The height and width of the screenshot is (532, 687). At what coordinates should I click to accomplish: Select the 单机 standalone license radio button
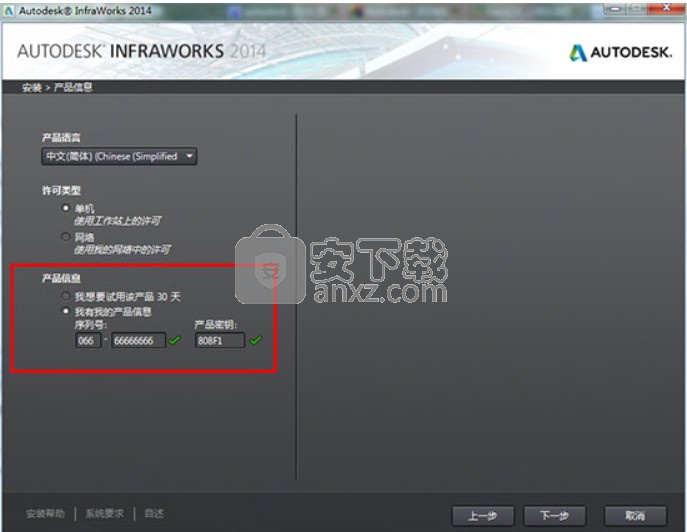66,208
